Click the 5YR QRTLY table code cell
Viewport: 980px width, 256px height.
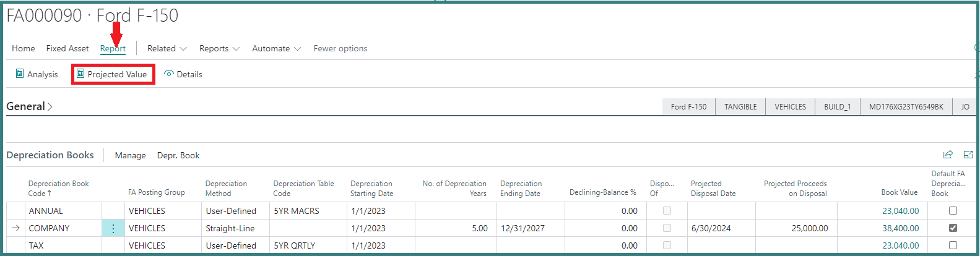pos(295,245)
